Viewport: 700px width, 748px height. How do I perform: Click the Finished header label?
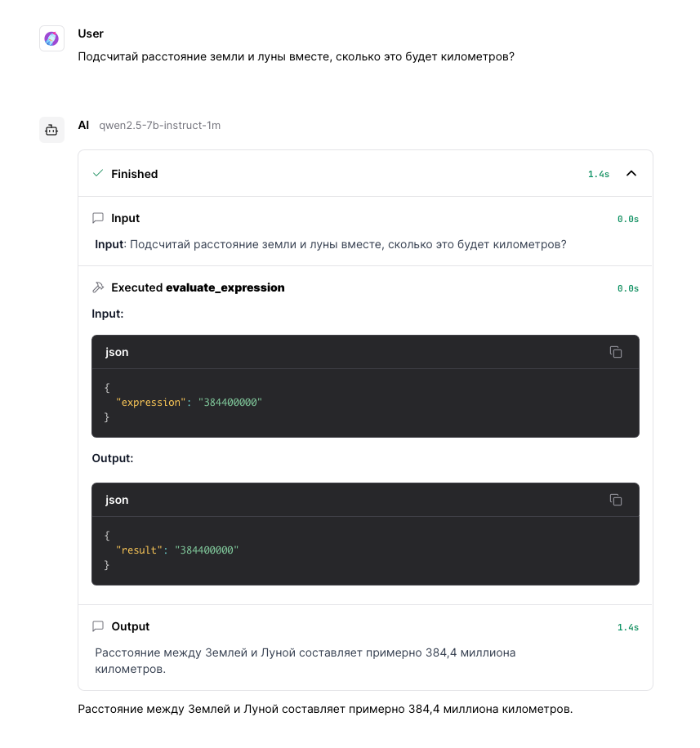tap(135, 174)
